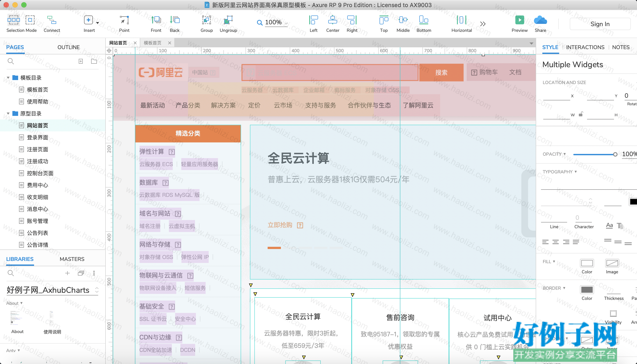Click the fill Color swatch
Screen dimensions: 637x364
pos(587,263)
